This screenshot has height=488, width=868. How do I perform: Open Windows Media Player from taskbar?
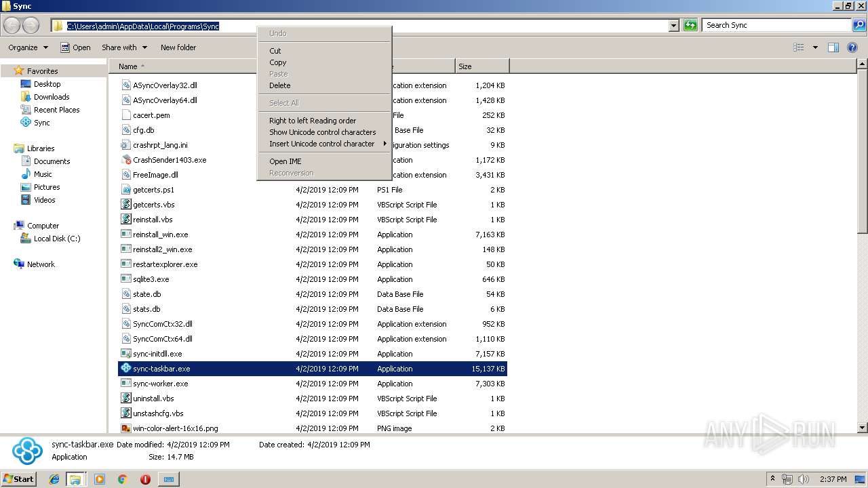pos(100,479)
